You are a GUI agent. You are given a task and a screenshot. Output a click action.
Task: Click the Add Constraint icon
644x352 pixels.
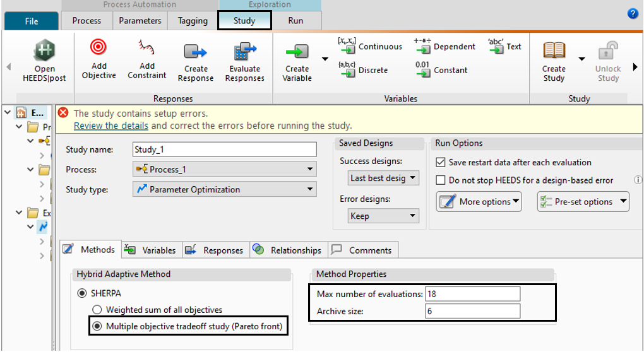tap(146, 48)
